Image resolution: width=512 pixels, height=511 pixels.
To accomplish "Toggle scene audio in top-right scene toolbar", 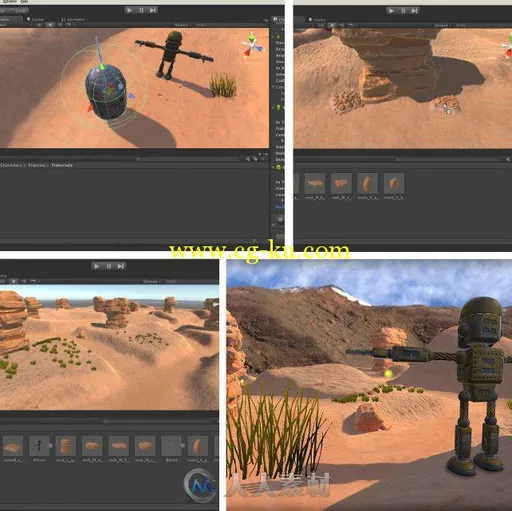I will [341, 25].
